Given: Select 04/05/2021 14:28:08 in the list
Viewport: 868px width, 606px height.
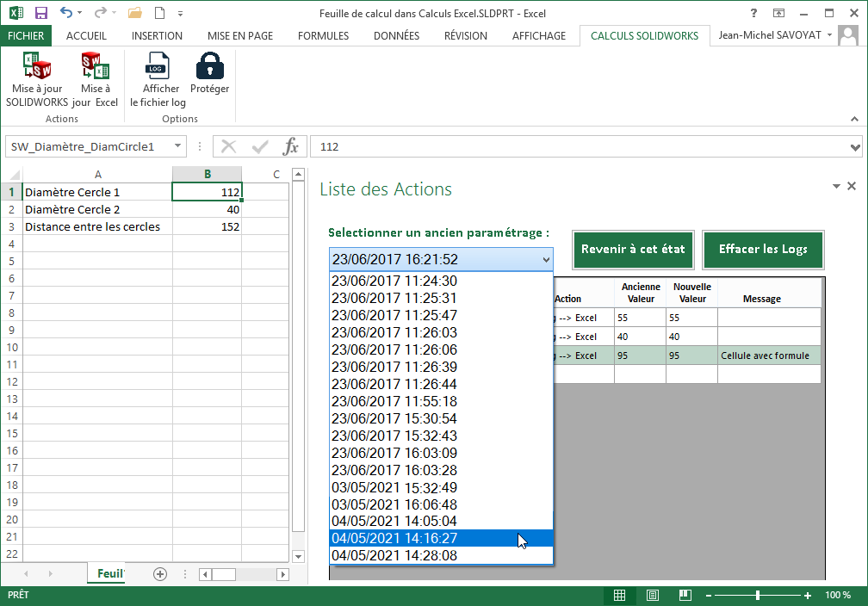Looking at the screenshot, I should click(394, 556).
